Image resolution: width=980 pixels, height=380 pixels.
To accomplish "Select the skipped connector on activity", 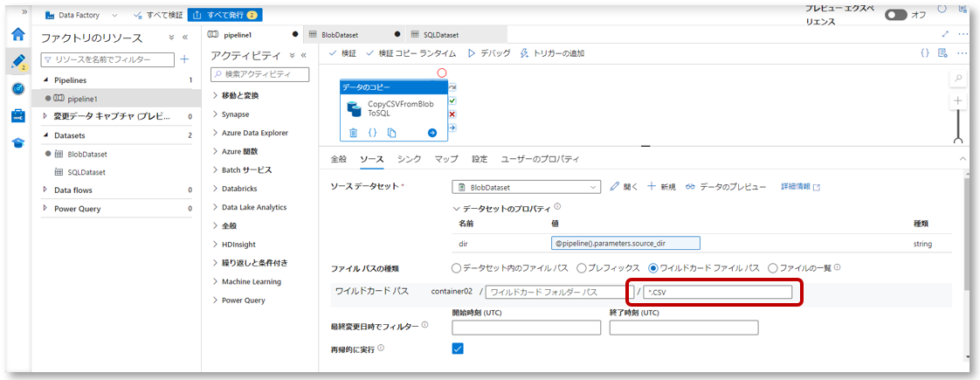I will pyautogui.click(x=452, y=86).
